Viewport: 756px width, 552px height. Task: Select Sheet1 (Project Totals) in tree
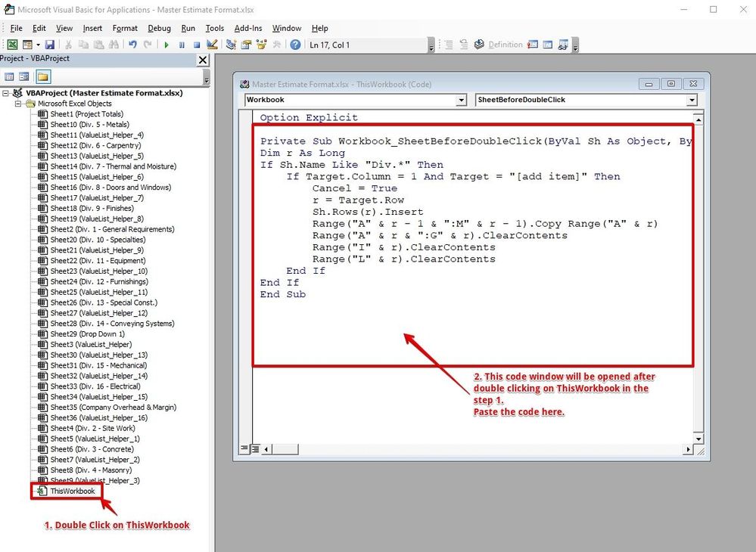(x=86, y=114)
